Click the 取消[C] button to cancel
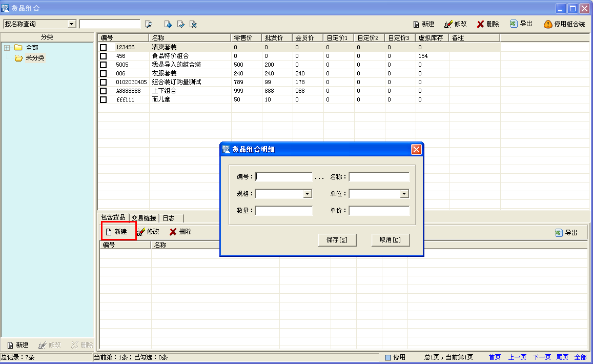Image resolution: width=593 pixels, height=364 pixels. [391, 240]
